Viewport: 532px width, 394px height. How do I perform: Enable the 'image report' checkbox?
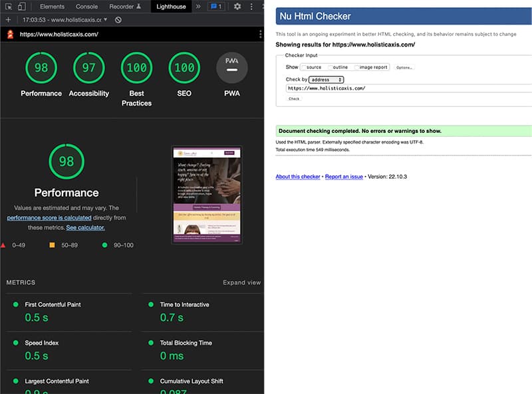pos(357,67)
